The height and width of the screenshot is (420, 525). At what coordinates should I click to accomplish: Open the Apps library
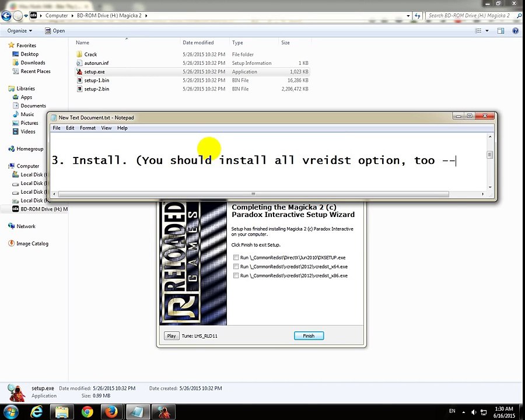pos(26,97)
